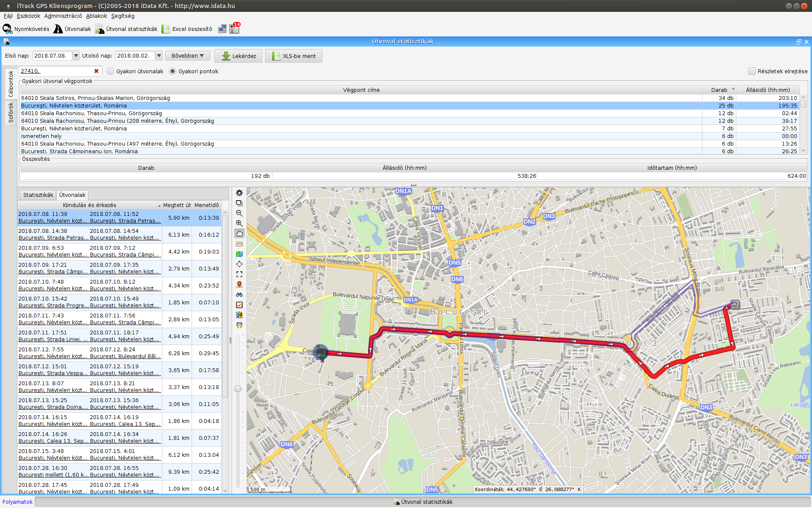812x508 pixels.
Task: Click the map settings gear icon
Action: pyautogui.click(x=239, y=193)
